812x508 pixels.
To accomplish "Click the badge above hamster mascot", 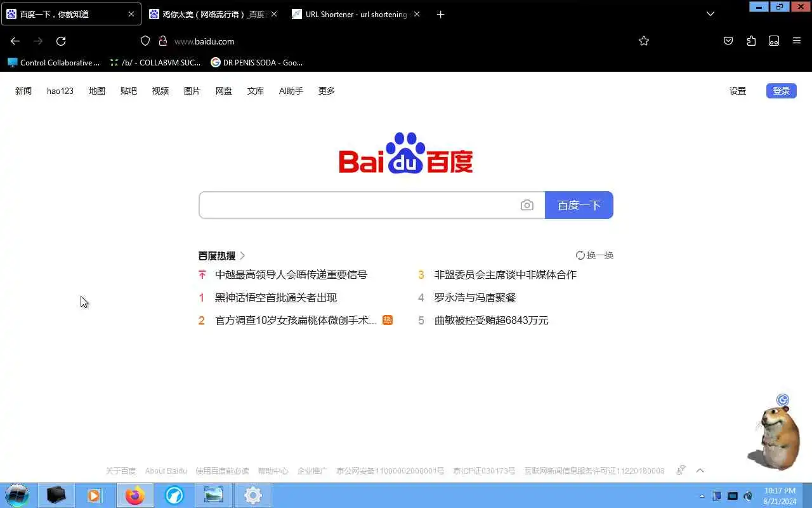I will pos(783,400).
